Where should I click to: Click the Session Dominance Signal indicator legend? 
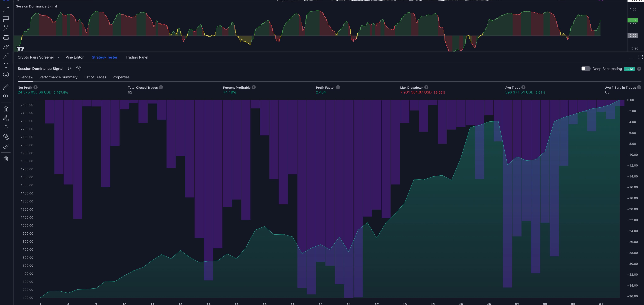pyautogui.click(x=36, y=6)
